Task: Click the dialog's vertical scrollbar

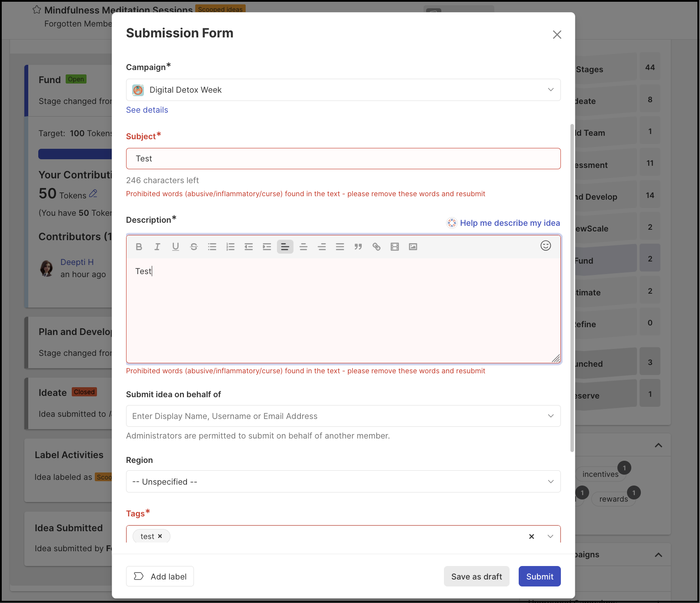Action: click(572, 288)
